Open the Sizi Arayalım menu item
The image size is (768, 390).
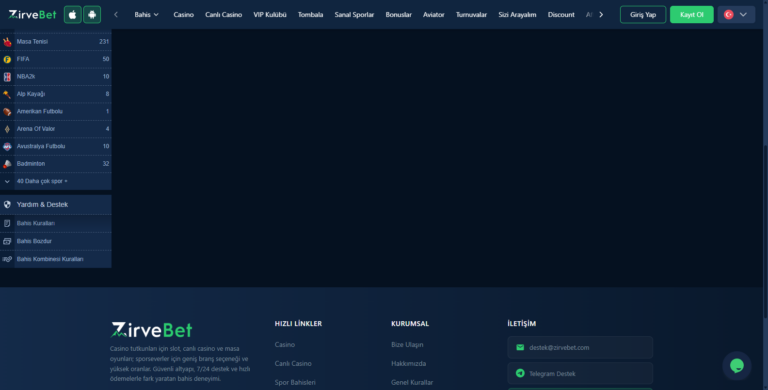(x=517, y=15)
